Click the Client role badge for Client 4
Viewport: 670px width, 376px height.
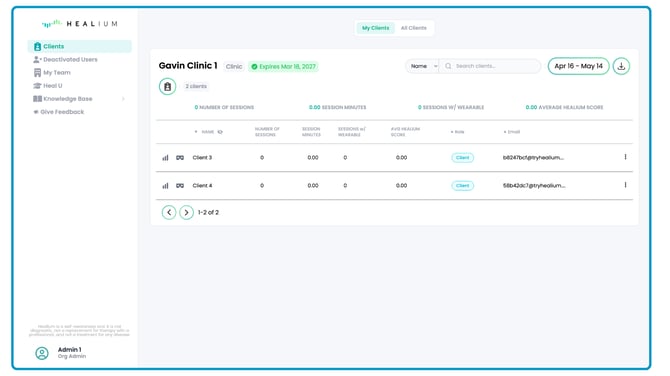[462, 186]
